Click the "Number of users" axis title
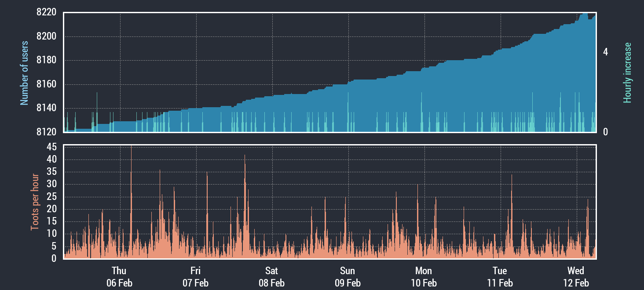 coord(25,73)
